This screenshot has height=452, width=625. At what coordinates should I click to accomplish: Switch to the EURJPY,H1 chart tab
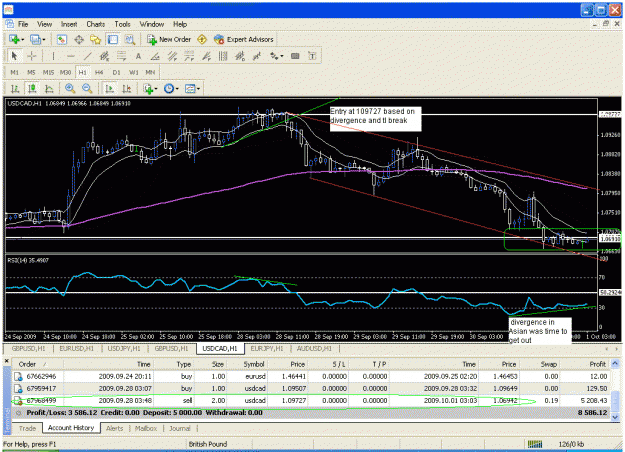point(267,349)
